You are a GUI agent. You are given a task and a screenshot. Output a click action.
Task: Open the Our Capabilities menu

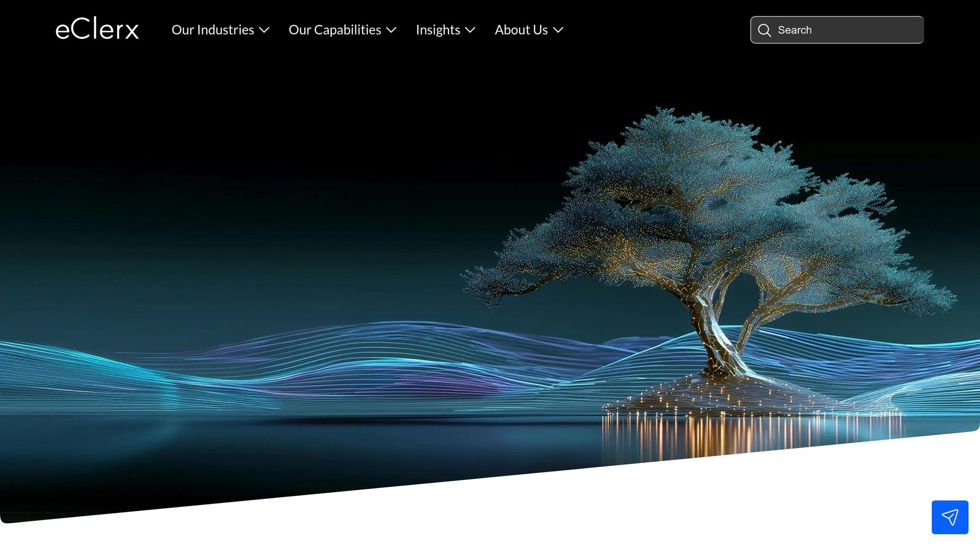tap(334, 30)
